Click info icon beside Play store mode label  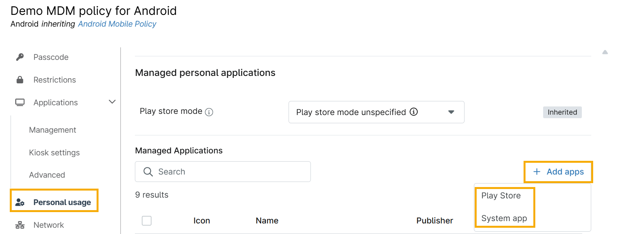209,112
